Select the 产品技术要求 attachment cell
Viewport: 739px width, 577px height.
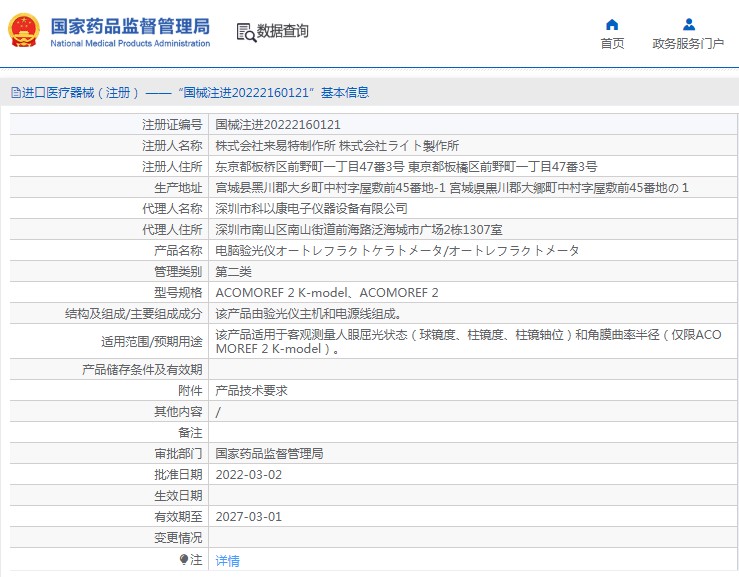click(251, 391)
